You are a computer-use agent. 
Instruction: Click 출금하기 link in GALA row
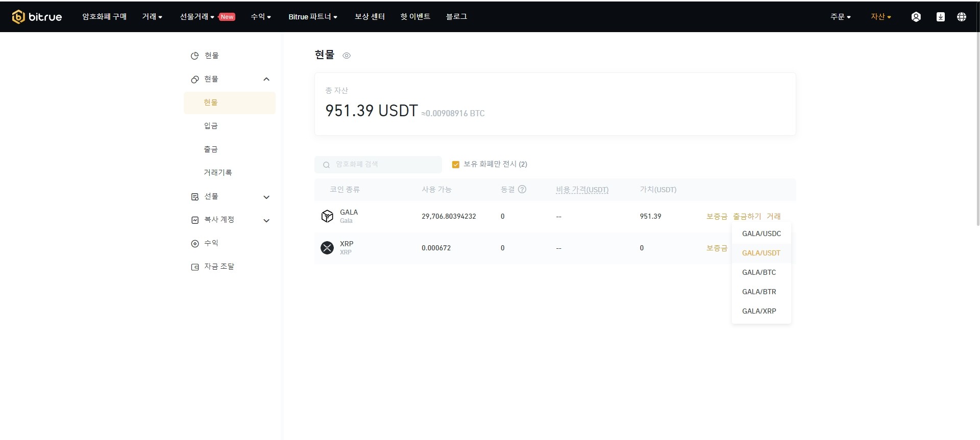tap(747, 216)
